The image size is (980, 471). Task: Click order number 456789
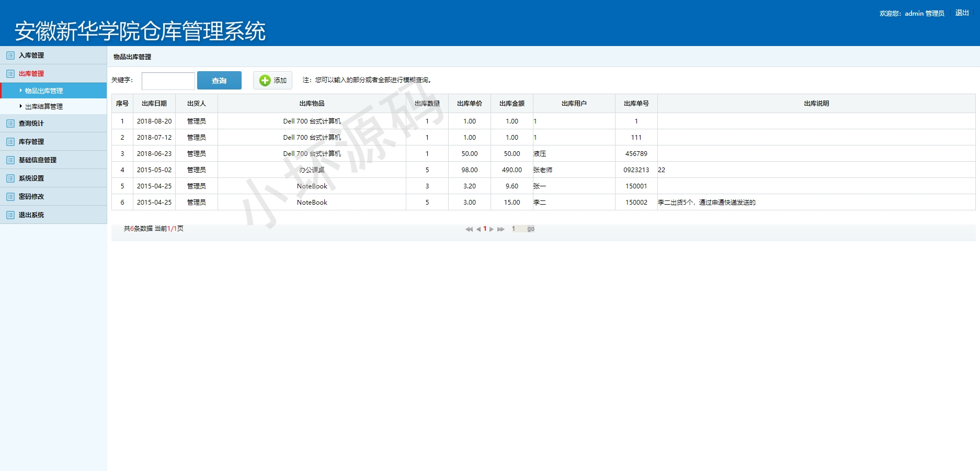point(636,154)
